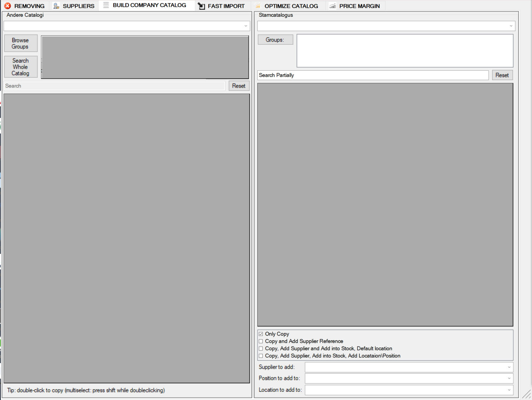Click the Groups: button
The width and height of the screenshot is (532, 400).
pos(276,40)
